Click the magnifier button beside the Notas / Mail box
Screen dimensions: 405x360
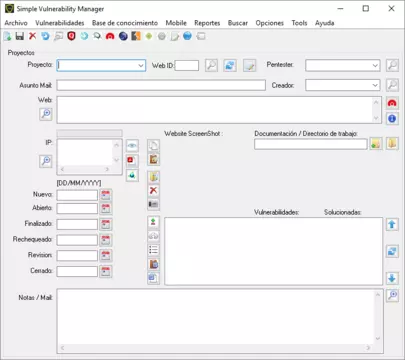click(392, 295)
